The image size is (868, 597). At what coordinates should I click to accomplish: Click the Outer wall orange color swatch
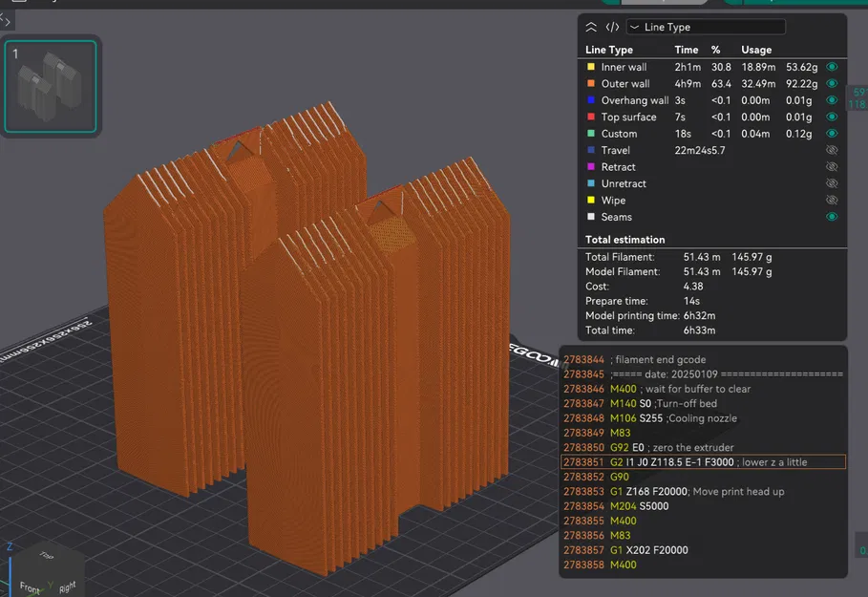[x=591, y=84]
